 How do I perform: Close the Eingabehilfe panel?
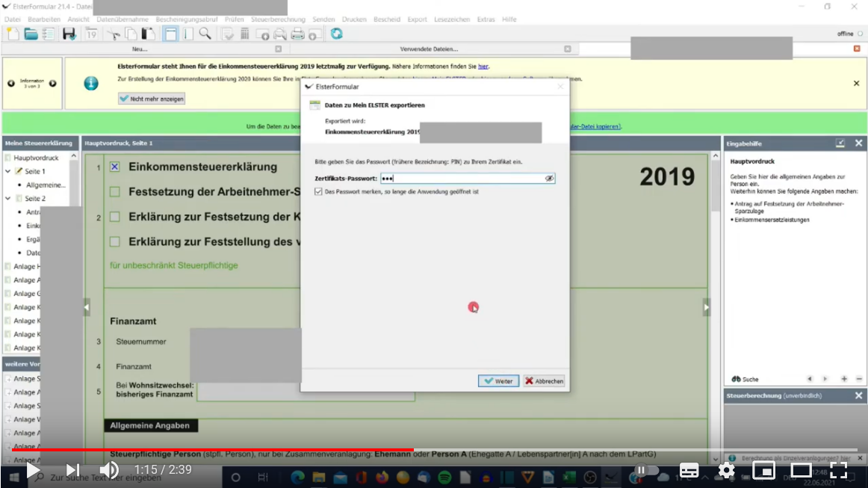pos(858,143)
